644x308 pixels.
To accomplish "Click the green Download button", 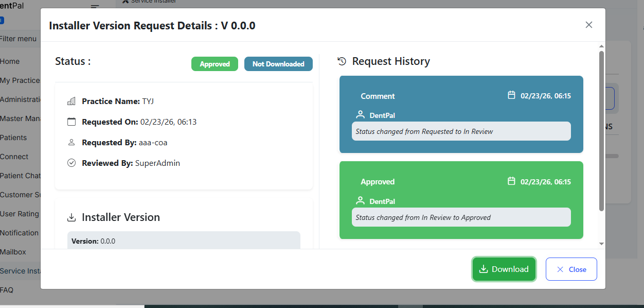I will tap(504, 269).
